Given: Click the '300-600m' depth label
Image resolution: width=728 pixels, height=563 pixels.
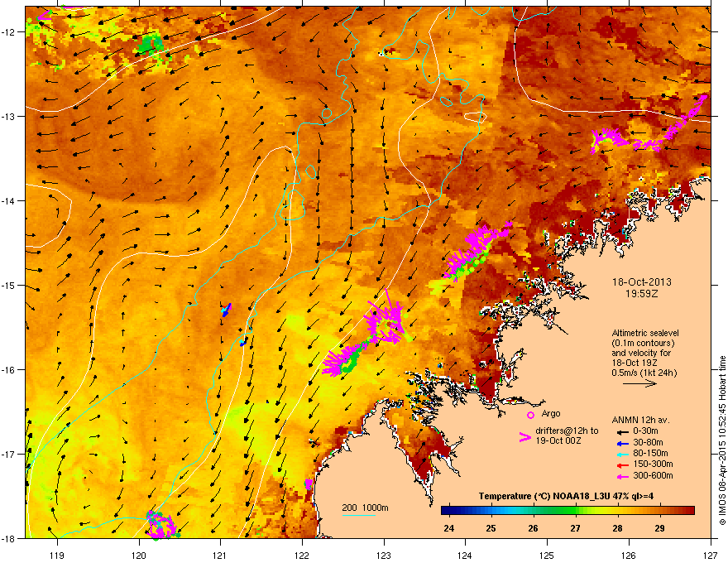Looking at the screenshot, I should click(653, 476).
